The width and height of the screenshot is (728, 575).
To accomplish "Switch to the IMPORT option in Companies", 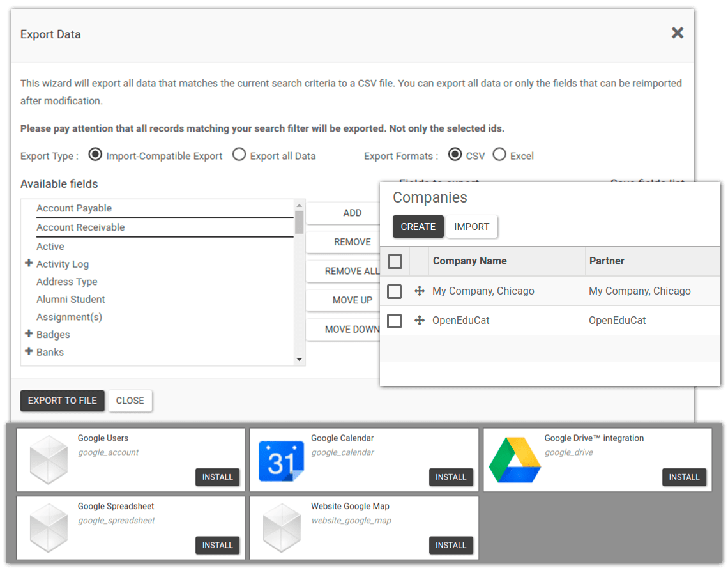I will [x=472, y=226].
